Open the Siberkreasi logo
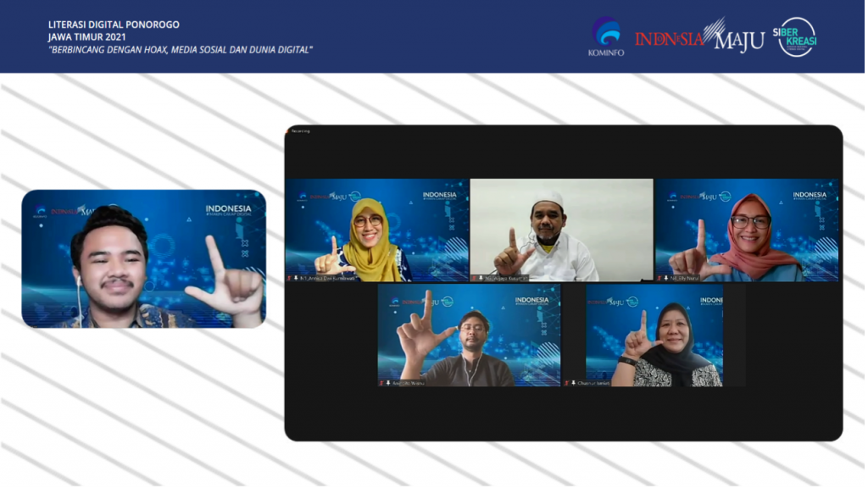Screen dimensions: 868x488 click(x=797, y=36)
